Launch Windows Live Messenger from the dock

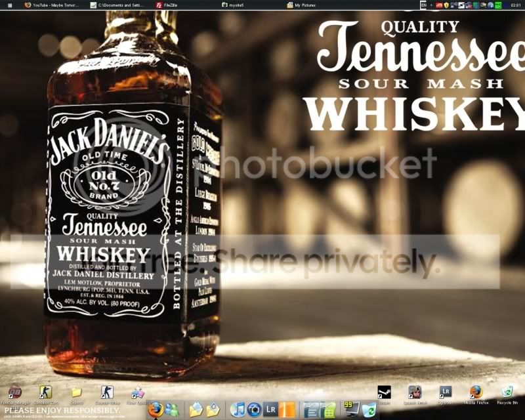click(x=173, y=410)
